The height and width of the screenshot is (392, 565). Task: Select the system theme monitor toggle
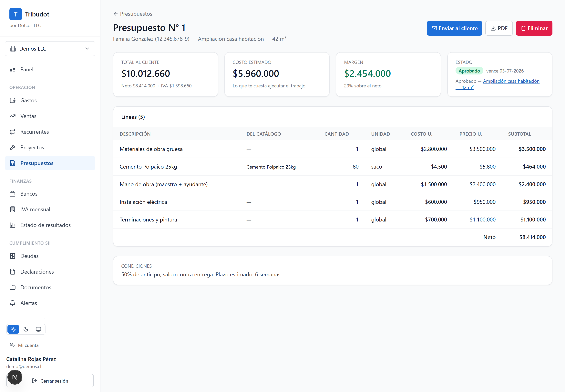[38, 329]
